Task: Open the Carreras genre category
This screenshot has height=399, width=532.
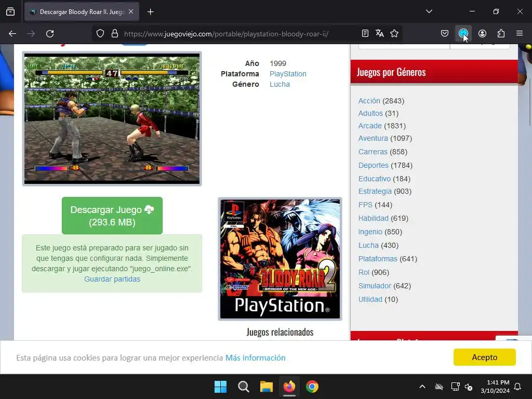Action: point(373,152)
